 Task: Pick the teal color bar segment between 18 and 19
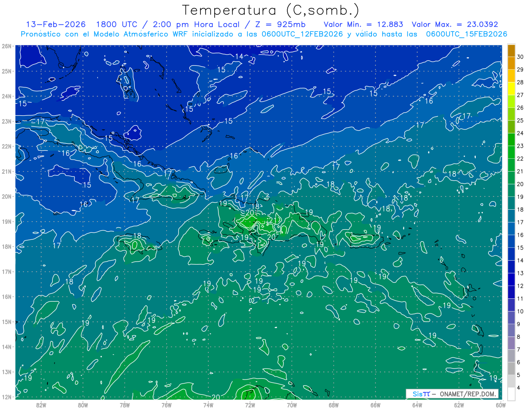pyautogui.click(x=511, y=203)
